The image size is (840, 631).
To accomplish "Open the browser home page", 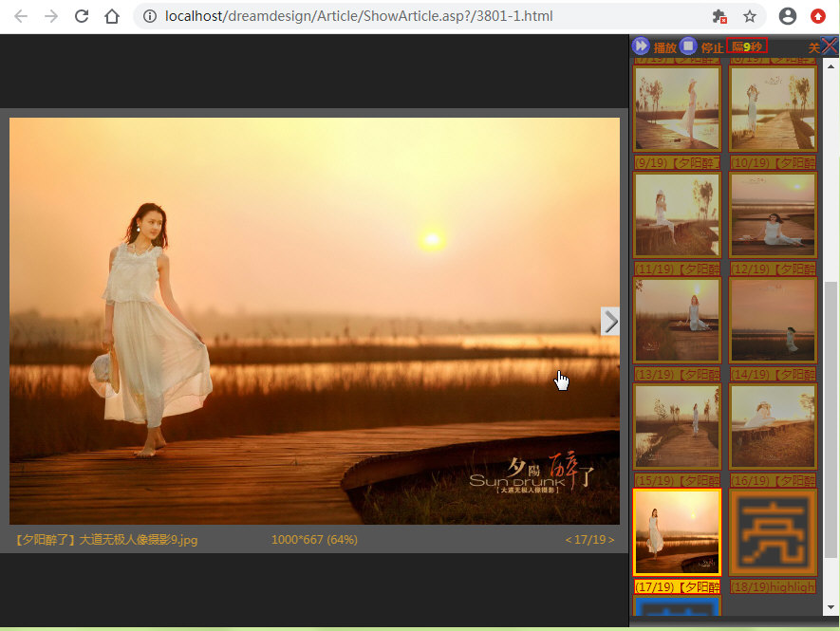I will tap(112, 17).
